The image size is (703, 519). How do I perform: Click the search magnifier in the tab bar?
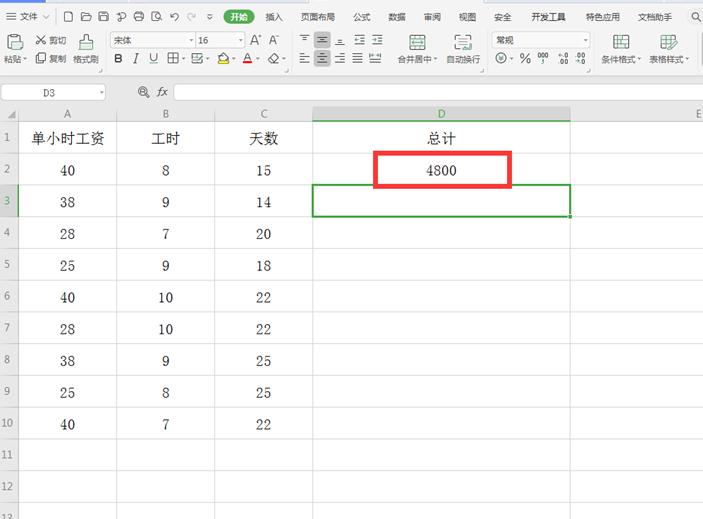[695, 17]
